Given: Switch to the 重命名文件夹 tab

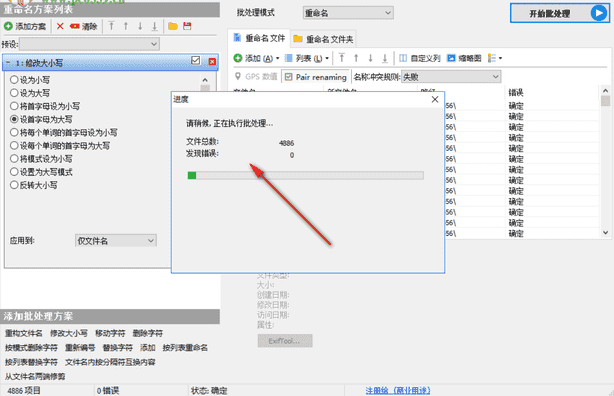Looking at the screenshot, I should click(x=323, y=39).
